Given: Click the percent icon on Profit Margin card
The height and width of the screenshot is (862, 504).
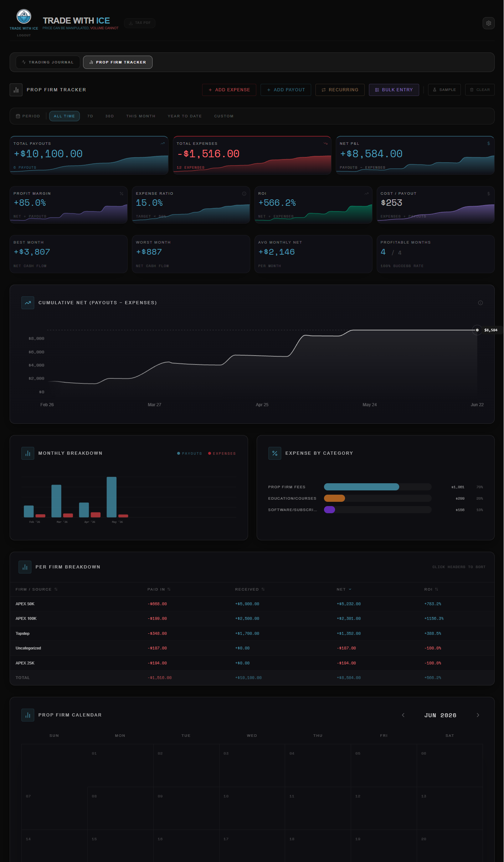Looking at the screenshot, I should click(122, 194).
